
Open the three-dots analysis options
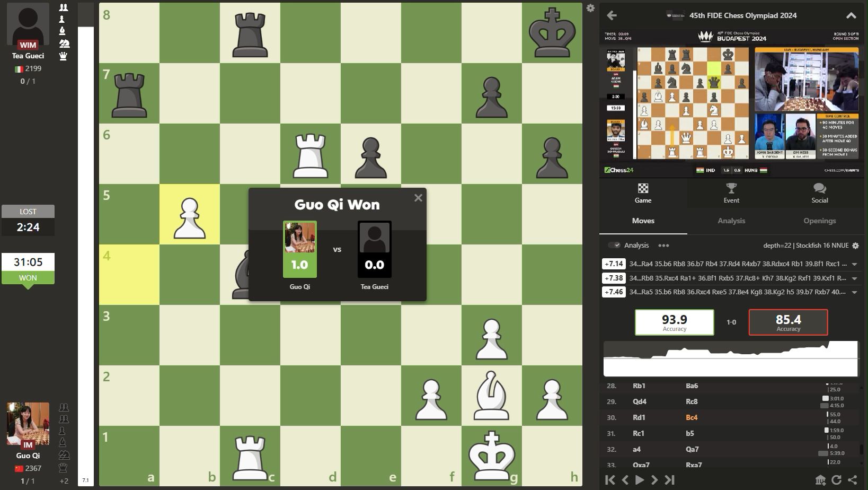click(663, 246)
